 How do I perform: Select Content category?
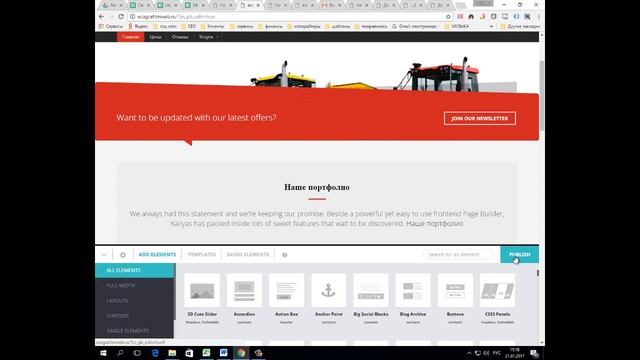click(x=135, y=316)
